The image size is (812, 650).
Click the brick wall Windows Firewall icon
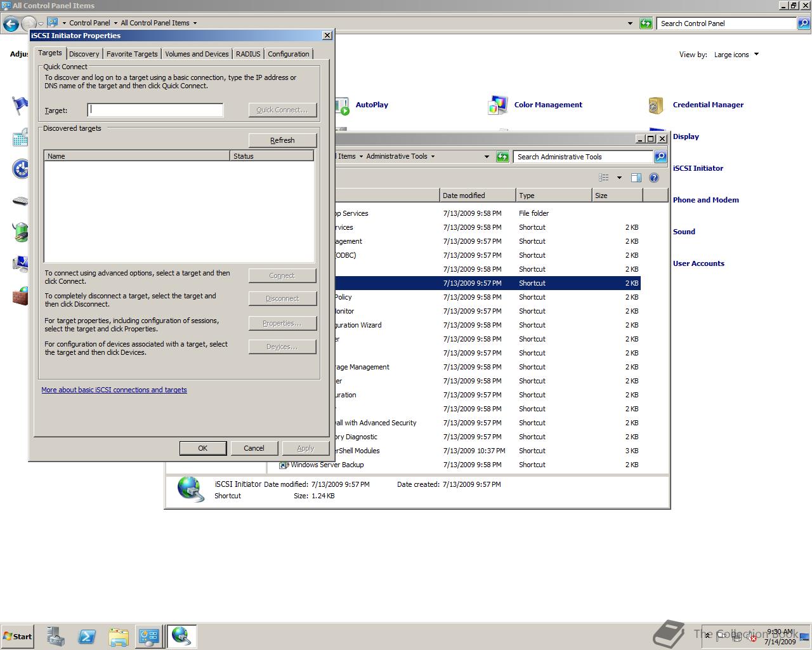[20, 296]
